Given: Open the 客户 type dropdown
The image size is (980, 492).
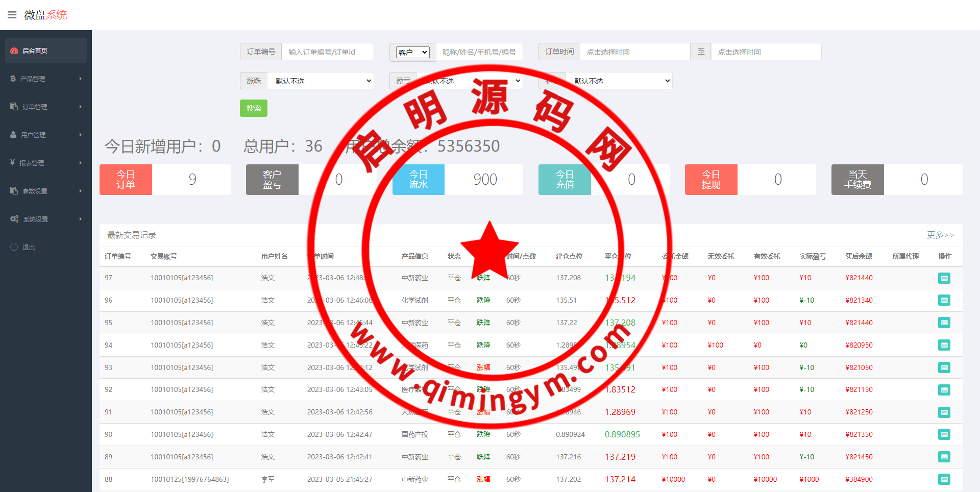Looking at the screenshot, I should [413, 52].
